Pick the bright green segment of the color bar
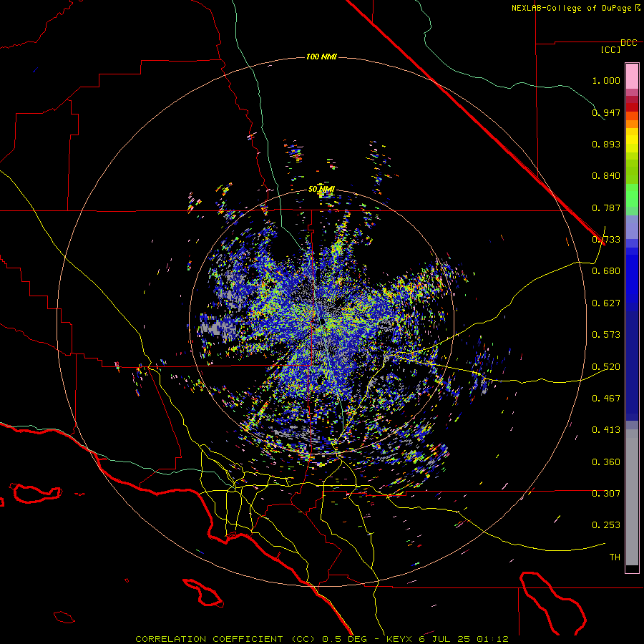Viewport: 644px width, 644px height. point(632,195)
